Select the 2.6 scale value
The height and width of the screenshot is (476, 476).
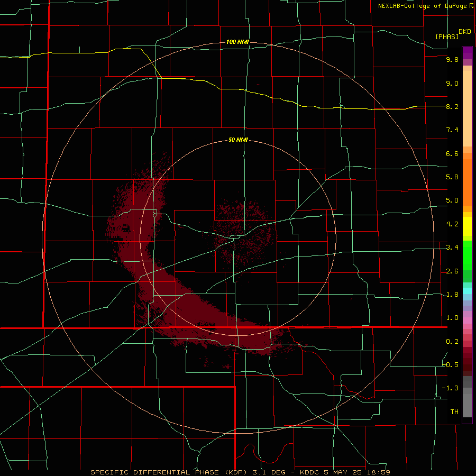[452, 271]
